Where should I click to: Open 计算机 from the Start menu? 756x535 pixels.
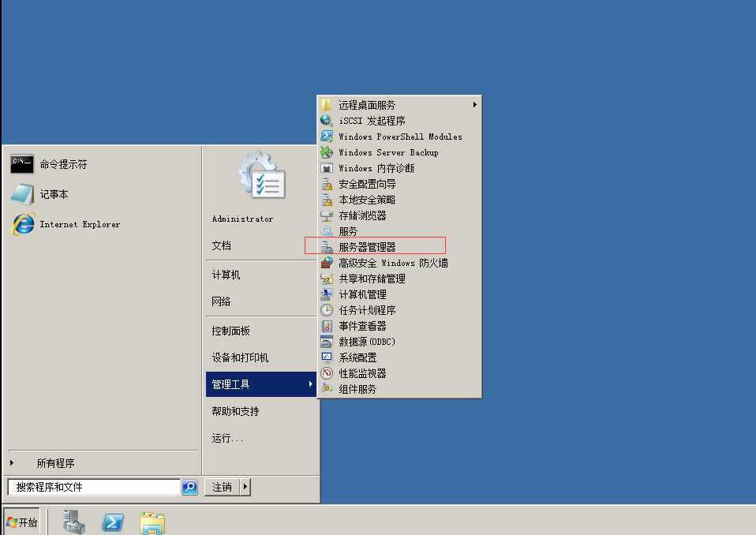point(261,275)
